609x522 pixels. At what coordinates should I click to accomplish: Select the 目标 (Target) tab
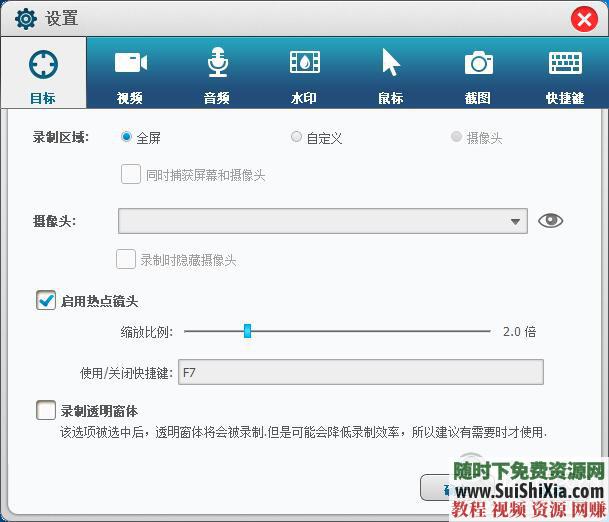click(43, 74)
